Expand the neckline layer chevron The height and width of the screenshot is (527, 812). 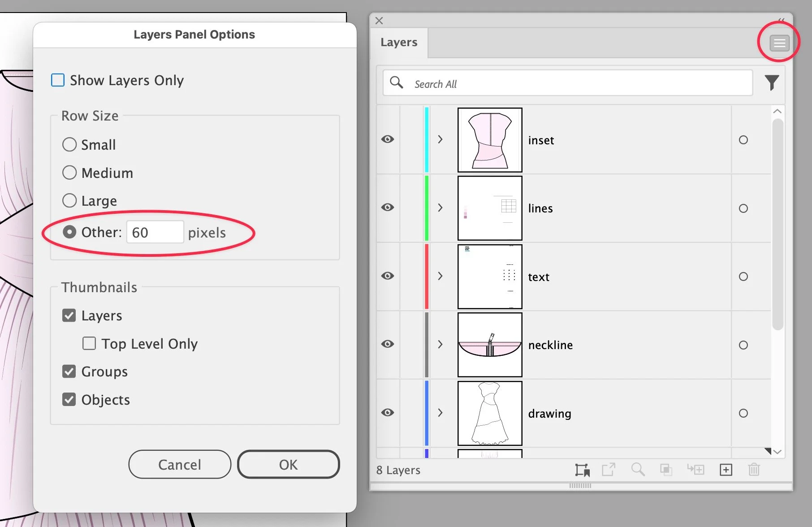440,344
